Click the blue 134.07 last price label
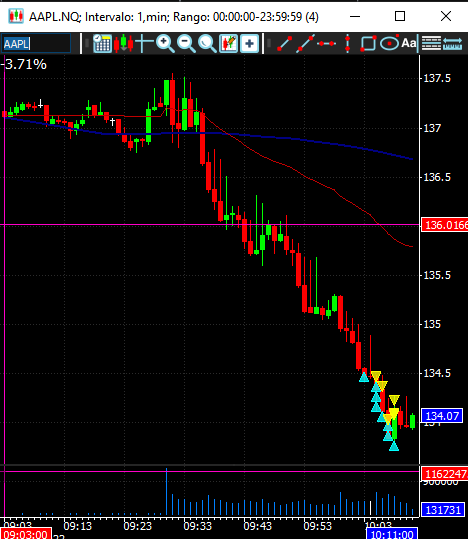 pyautogui.click(x=442, y=416)
